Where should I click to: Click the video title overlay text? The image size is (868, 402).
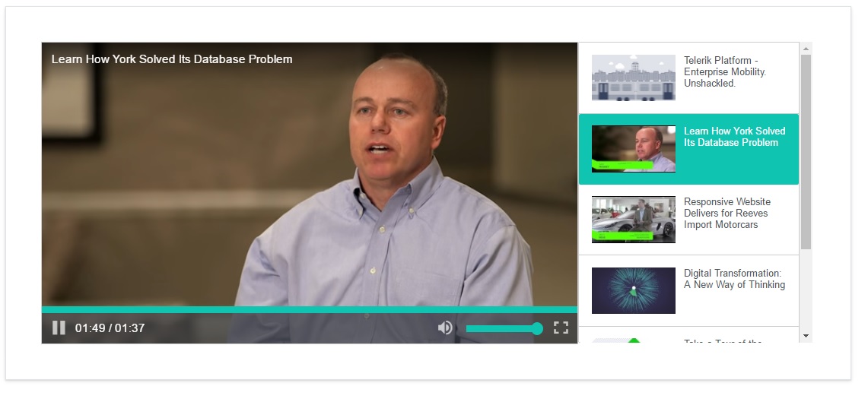(172, 59)
